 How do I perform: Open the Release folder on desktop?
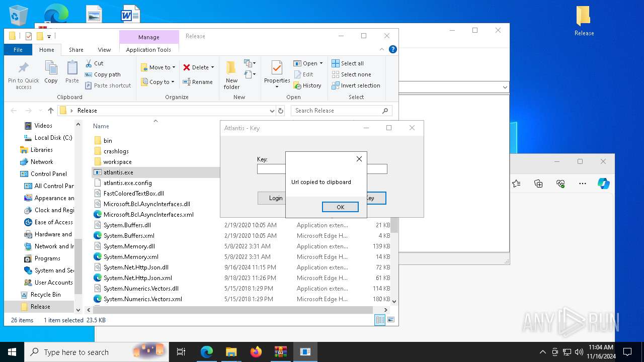[x=584, y=21]
